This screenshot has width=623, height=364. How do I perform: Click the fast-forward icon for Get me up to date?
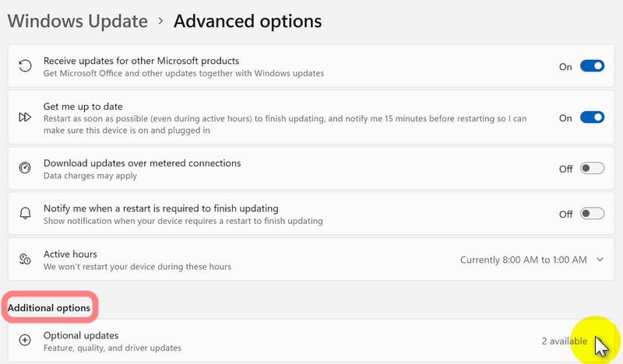coord(25,117)
